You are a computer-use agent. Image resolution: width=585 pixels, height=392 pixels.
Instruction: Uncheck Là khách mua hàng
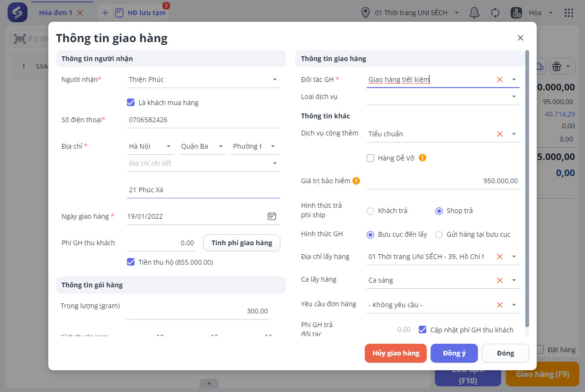[x=131, y=102]
